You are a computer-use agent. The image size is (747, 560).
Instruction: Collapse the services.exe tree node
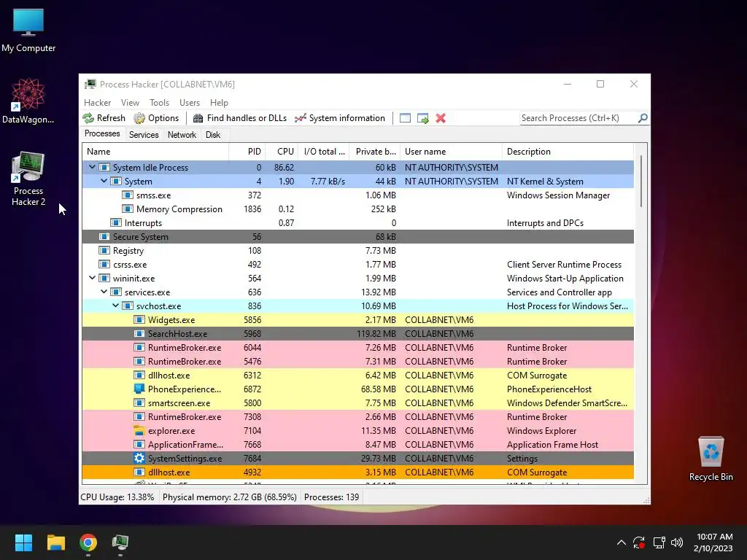104,292
